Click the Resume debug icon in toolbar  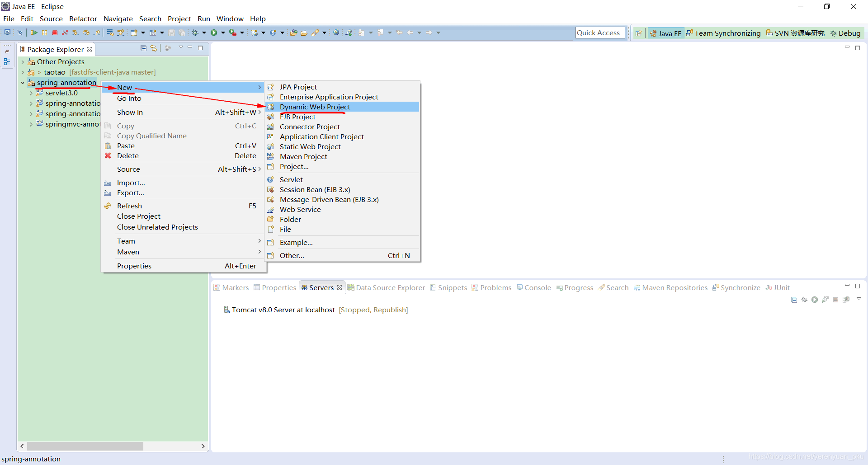(x=34, y=33)
